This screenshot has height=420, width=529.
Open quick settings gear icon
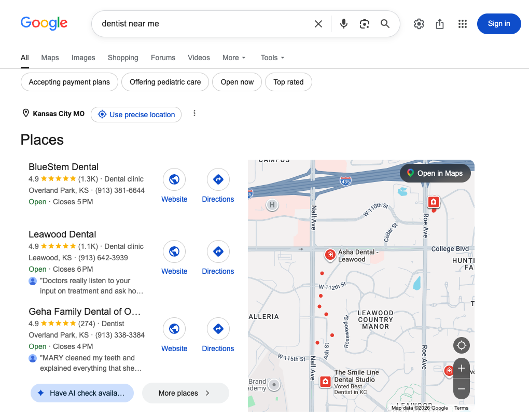click(419, 24)
